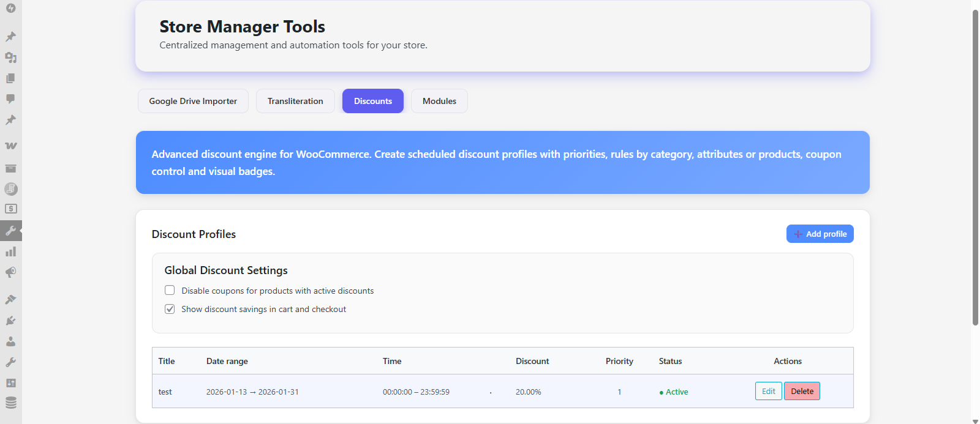Click the 'test' profile title cell

click(165, 392)
